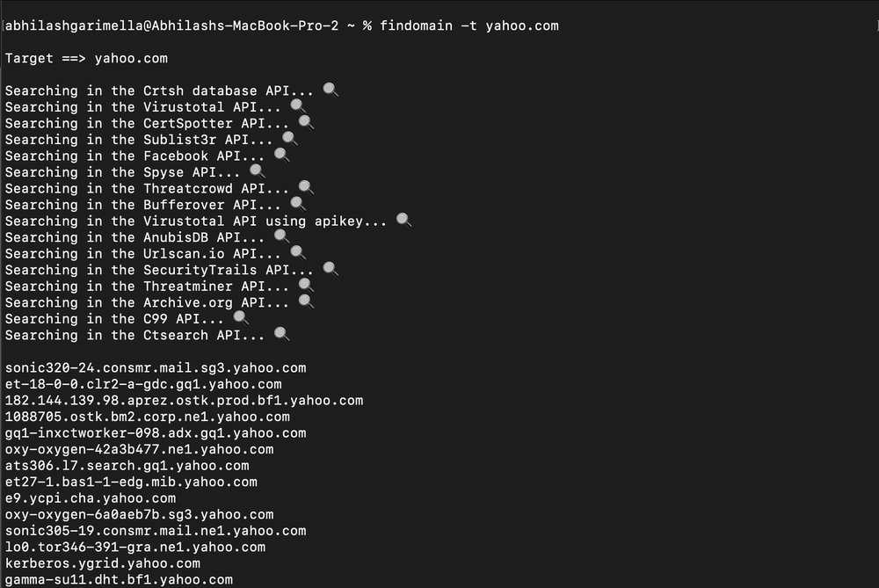The image size is (879, 588).
Task: Click e9.ycpi.cha.yahoo.com subdomain entry
Action: 91,498
